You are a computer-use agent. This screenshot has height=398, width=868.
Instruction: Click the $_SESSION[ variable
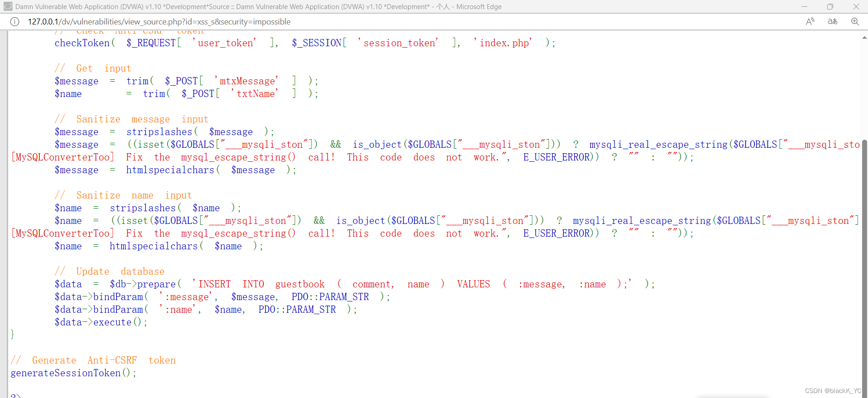[x=319, y=43]
